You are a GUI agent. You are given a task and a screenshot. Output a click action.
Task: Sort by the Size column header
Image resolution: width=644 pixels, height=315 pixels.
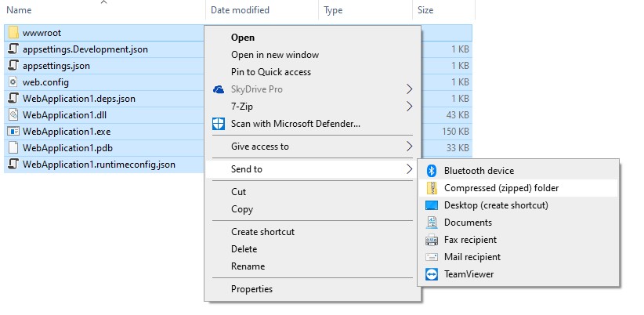tap(425, 10)
